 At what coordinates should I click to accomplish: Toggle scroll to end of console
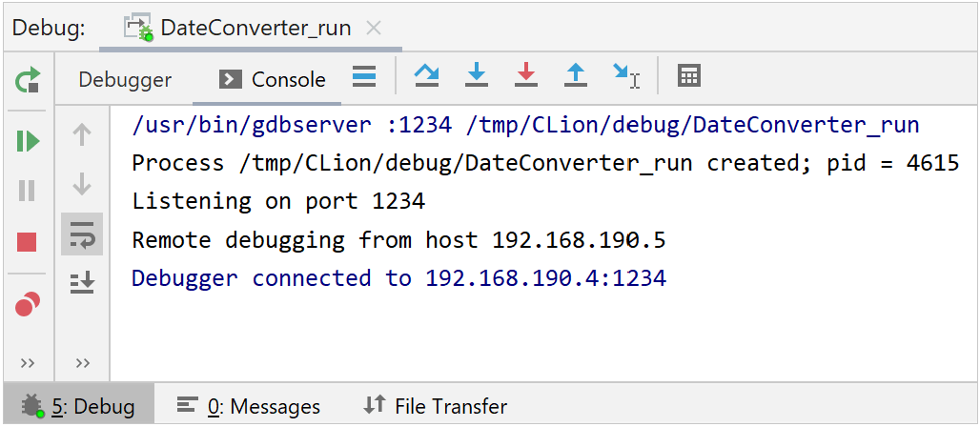[82, 281]
